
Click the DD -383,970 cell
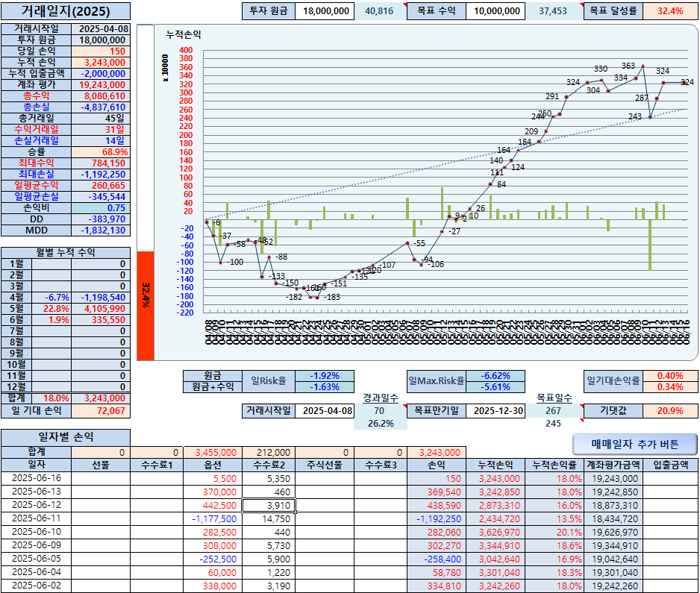(x=101, y=219)
